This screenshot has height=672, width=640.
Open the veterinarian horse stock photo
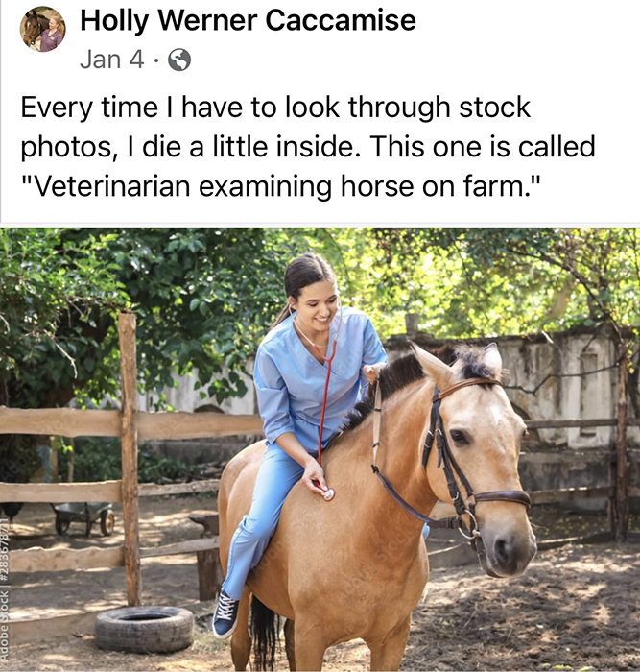pos(320,449)
